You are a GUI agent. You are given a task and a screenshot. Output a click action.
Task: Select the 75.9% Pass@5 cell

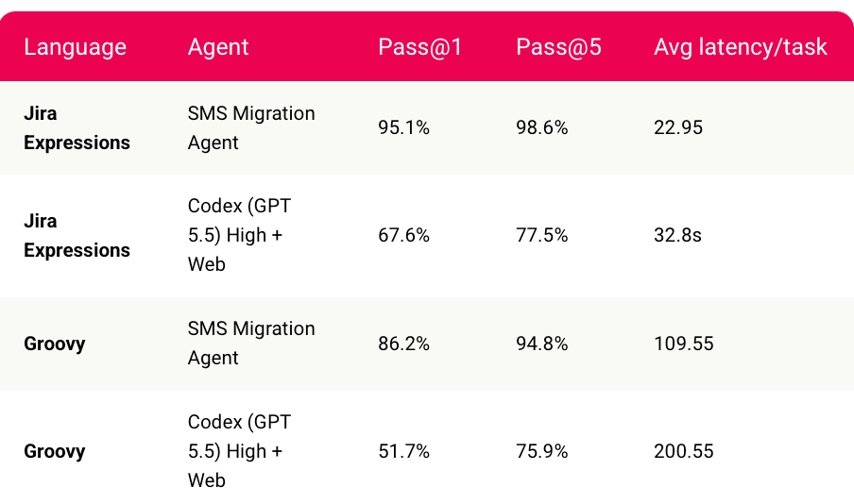tap(542, 451)
